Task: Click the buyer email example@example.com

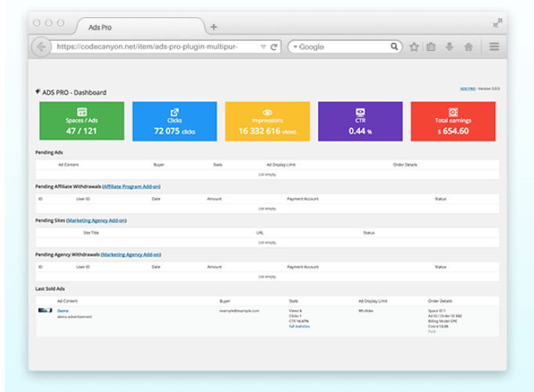Action: tap(239, 311)
